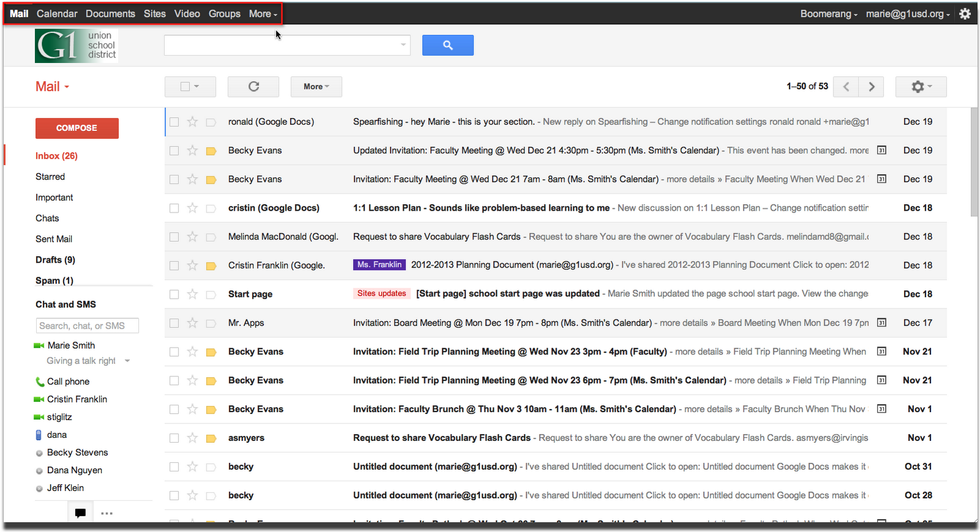This screenshot has width=980, height=532.
Task: Open Marie Smith chat status dropdown
Action: (x=127, y=361)
